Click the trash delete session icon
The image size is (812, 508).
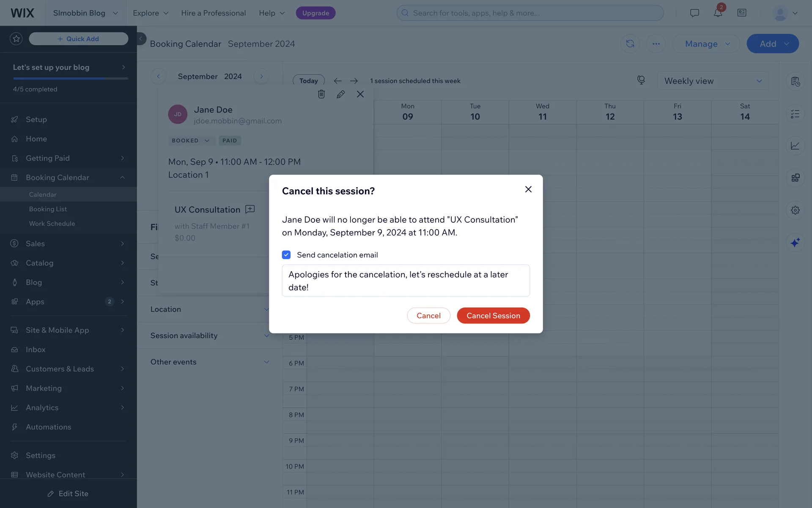321,94
